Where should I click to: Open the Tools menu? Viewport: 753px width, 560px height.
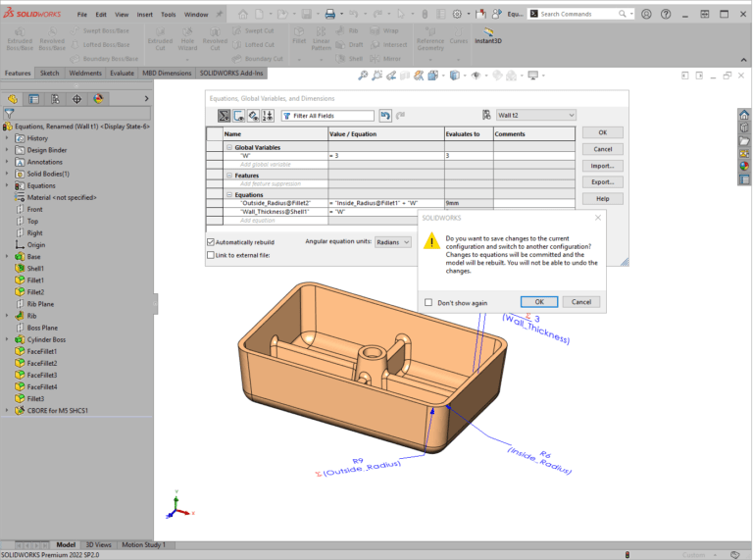[169, 15]
